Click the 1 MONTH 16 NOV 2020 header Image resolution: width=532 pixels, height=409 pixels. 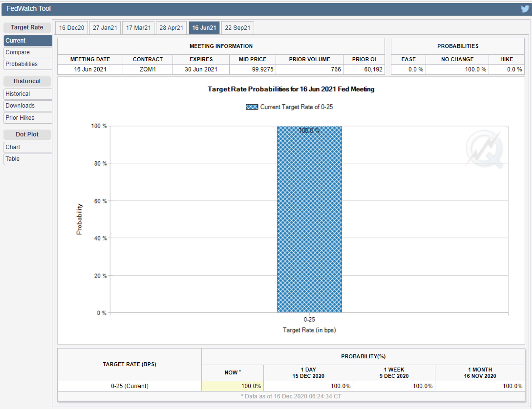[x=480, y=373]
